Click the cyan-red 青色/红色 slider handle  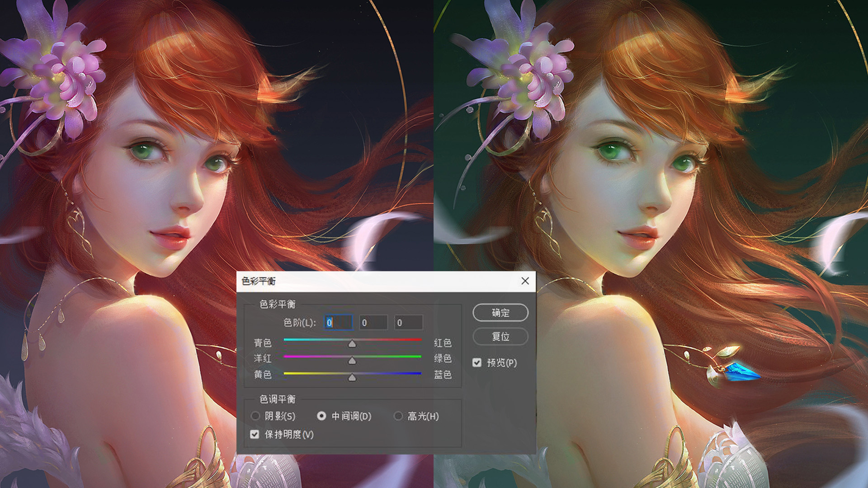pos(352,344)
